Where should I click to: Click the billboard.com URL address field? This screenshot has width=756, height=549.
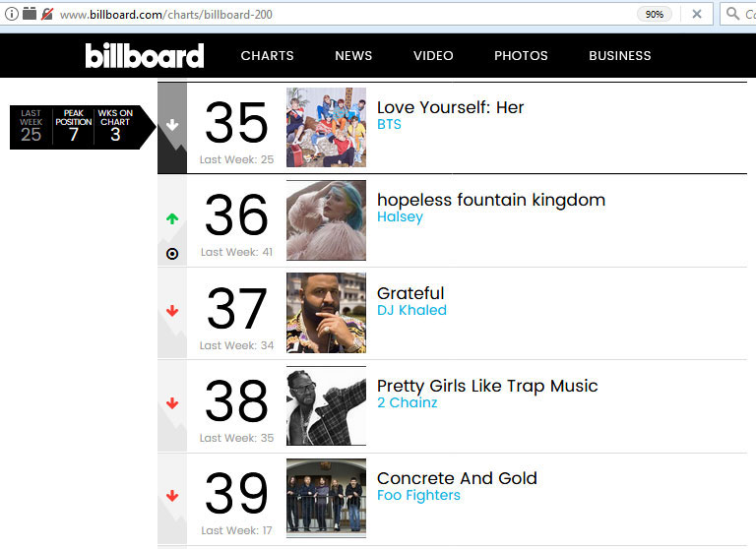click(x=338, y=15)
